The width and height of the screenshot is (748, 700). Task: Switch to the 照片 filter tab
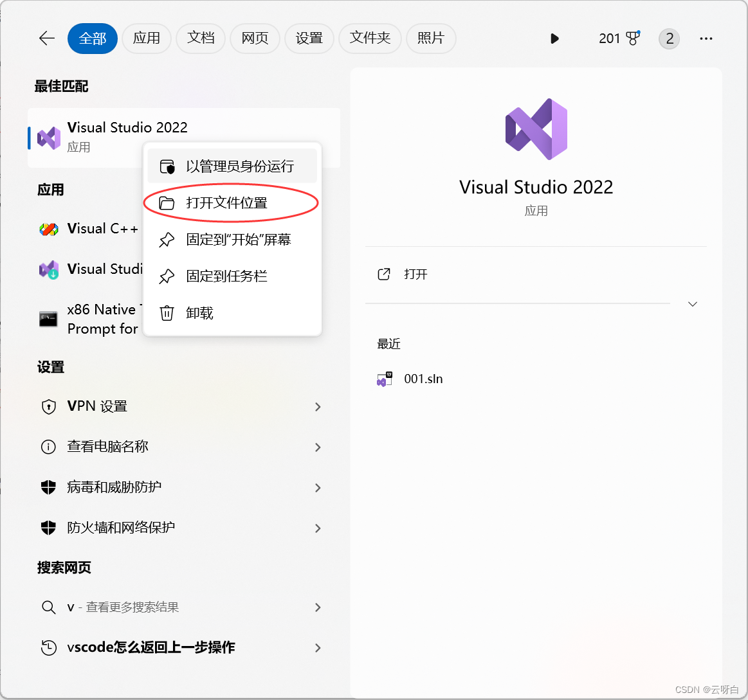click(x=431, y=38)
